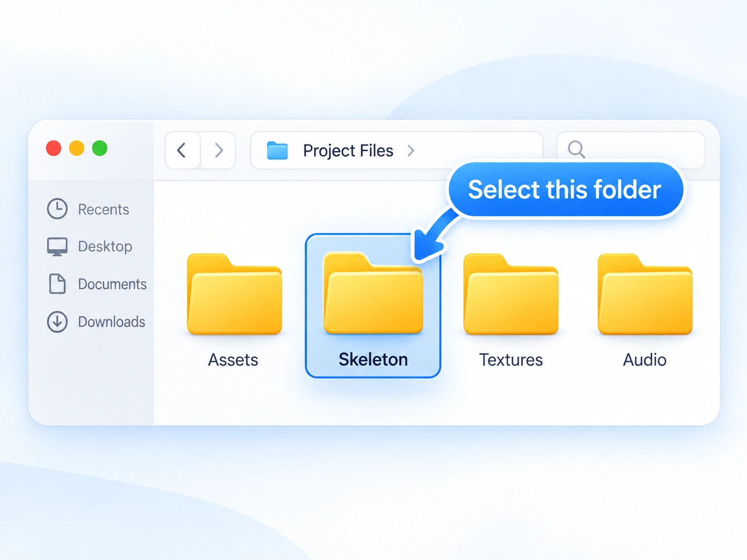Viewport: 747px width, 560px height.
Task: Go back with the left chevron button
Action: [182, 151]
